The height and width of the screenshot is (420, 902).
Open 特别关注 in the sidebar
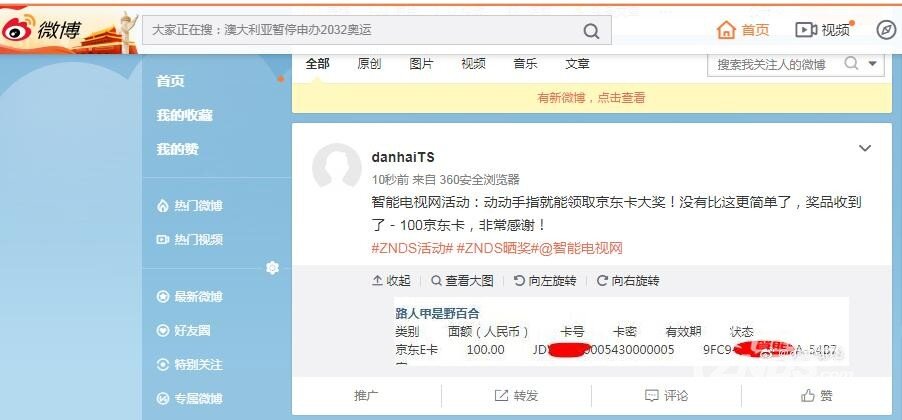[x=190, y=365]
